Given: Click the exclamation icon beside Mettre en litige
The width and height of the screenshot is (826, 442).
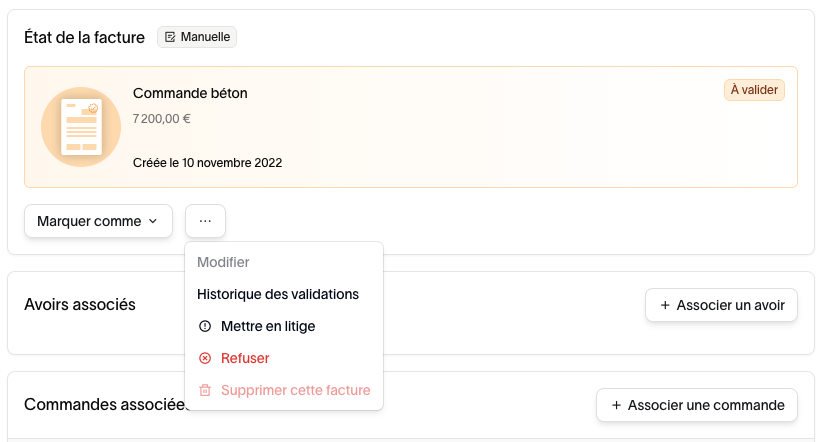Looking at the screenshot, I should (x=205, y=327).
